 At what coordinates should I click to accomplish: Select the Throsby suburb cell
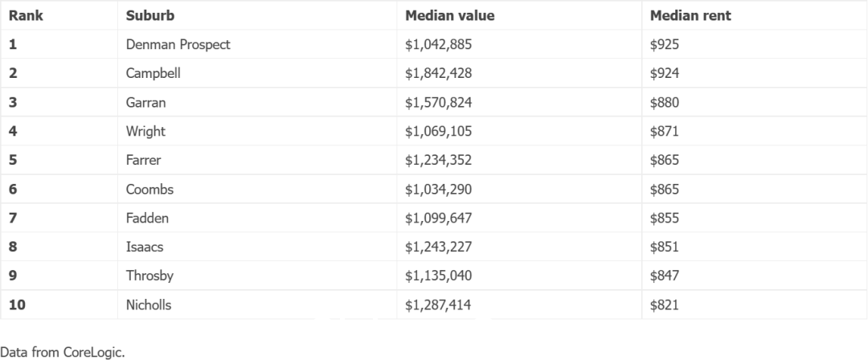257,276
